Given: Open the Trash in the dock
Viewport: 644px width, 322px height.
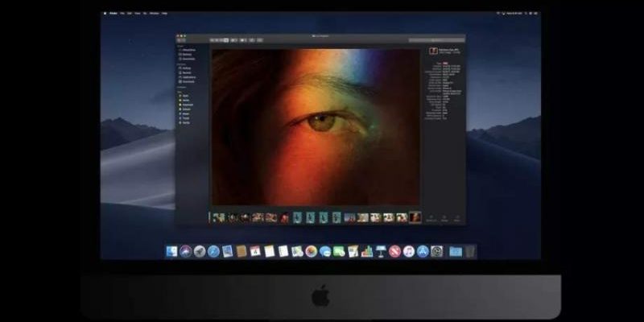Looking at the screenshot, I should [470, 251].
